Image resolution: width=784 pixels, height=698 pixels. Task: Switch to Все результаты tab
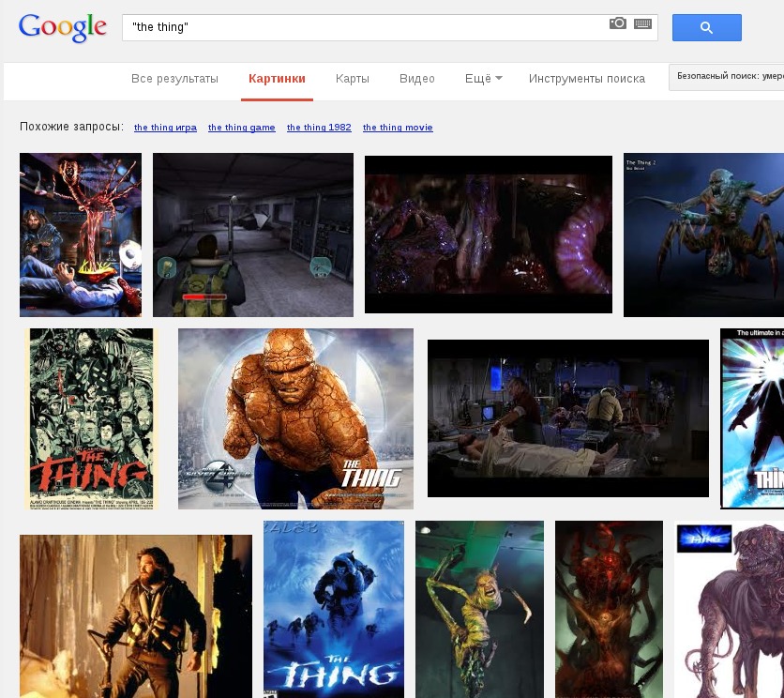tap(174, 79)
